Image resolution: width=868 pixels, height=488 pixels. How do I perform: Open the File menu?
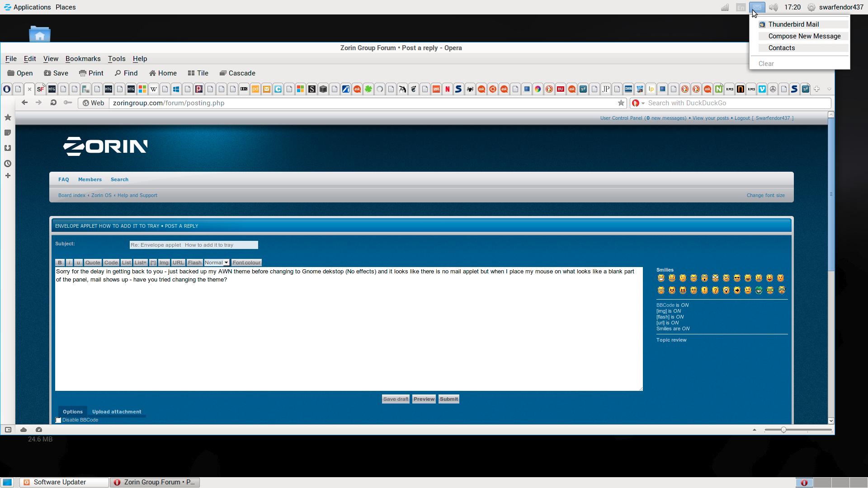(x=11, y=59)
